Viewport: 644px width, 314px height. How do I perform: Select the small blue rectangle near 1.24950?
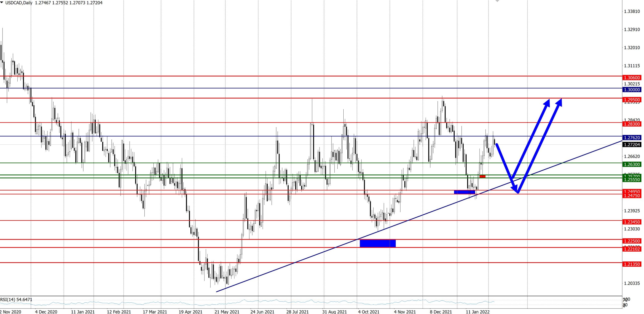coord(464,192)
